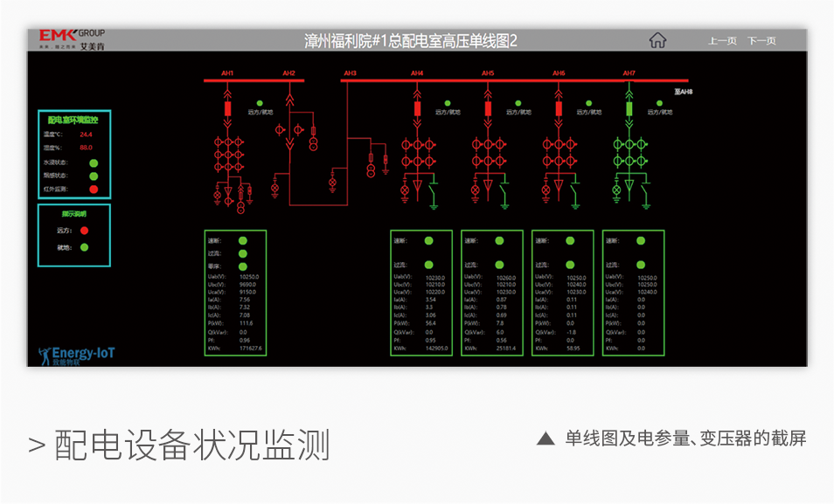Viewport: 834px width, 504px height.
Task: Click the AH3 cabinet label
Action: (350, 73)
